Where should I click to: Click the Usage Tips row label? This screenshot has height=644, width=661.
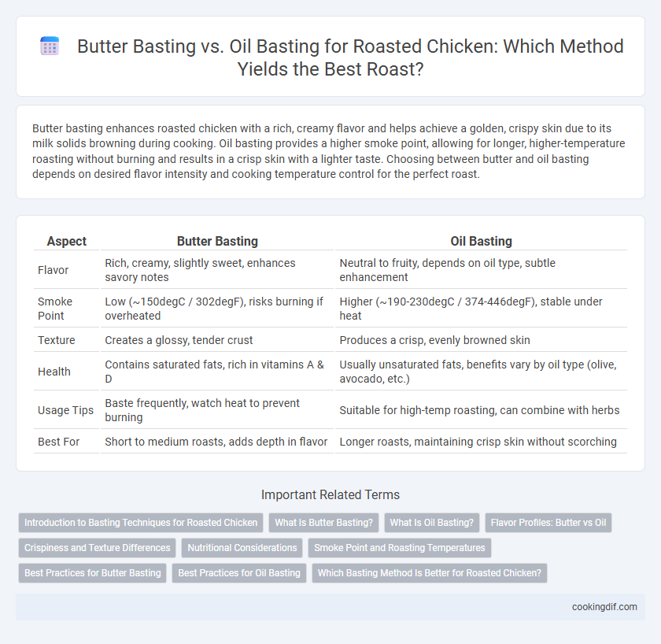pos(66,410)
